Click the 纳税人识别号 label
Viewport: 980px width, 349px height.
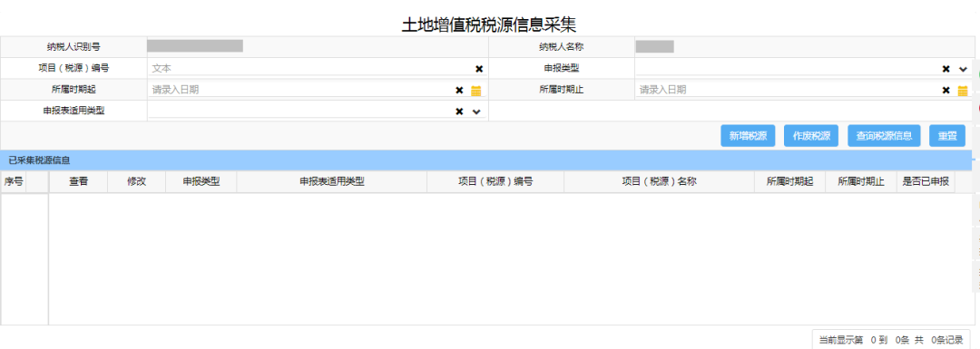point(73,47)
